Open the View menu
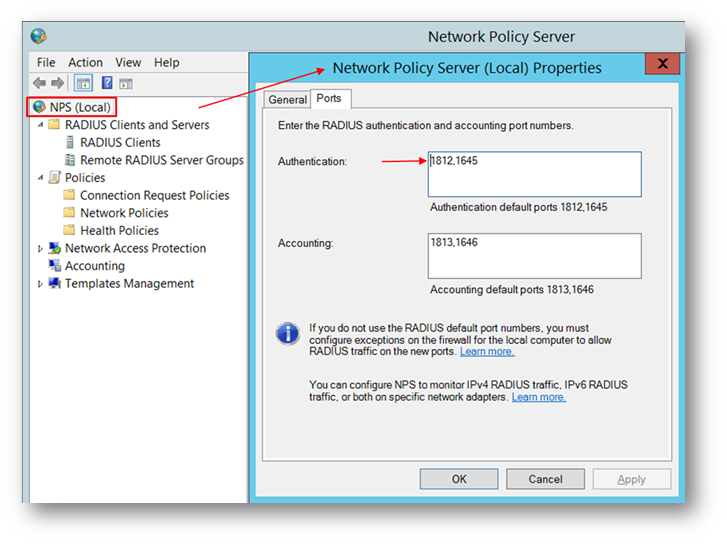Viewport: 727px width, 545px height. tap(128, 63)
